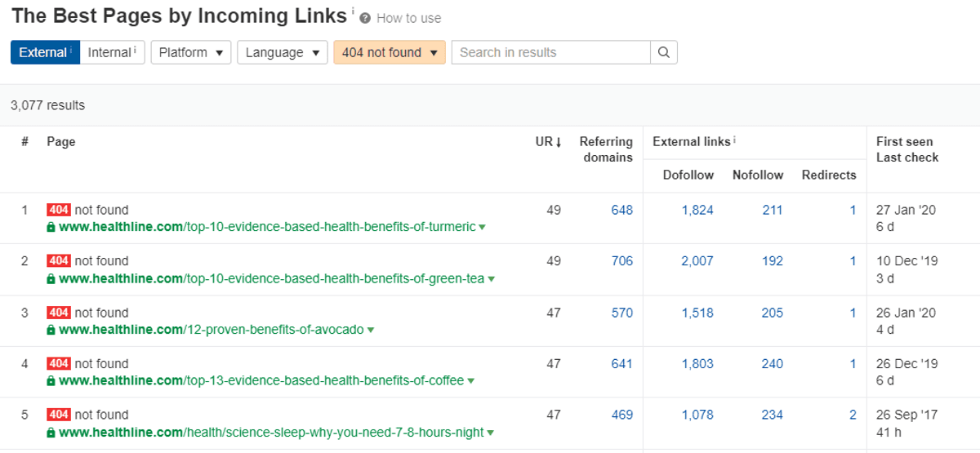The height and width of the screenshot is (453, 980).
Task: Click redirects count in turmeric row
Action: [x=853, y=210]
